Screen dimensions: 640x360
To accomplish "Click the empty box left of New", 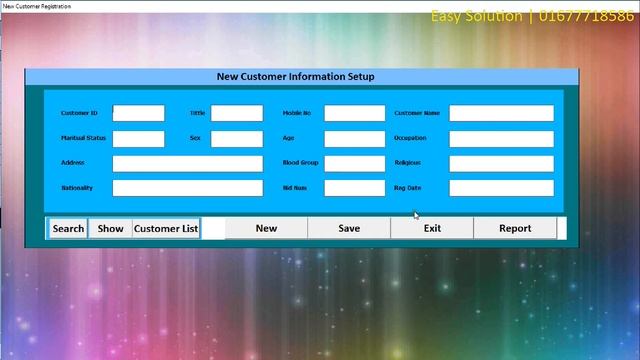I will (213, 228).
